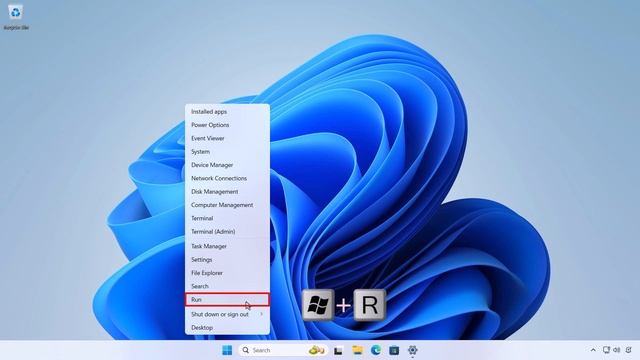
Task: Choose File Explorer in the context menu
Action: tap(227, 273)
